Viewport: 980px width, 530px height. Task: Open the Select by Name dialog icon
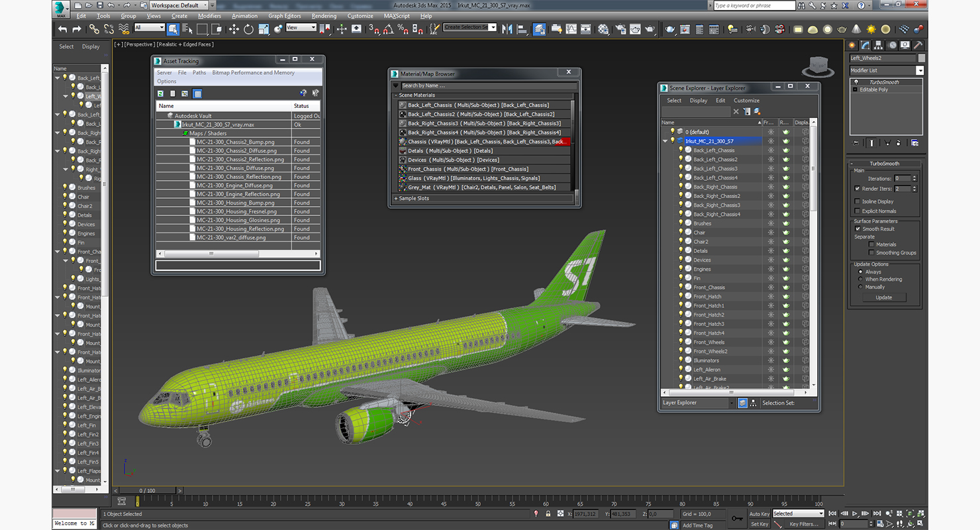point(187,28)
